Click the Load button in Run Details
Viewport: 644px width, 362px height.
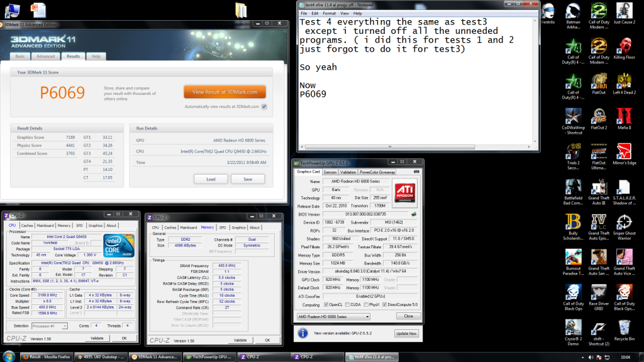point(211,179)
